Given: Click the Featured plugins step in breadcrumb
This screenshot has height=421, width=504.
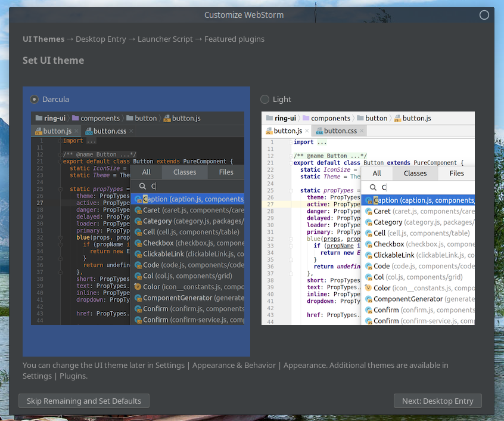Looking at the screenshot, I should click(234, 39).
